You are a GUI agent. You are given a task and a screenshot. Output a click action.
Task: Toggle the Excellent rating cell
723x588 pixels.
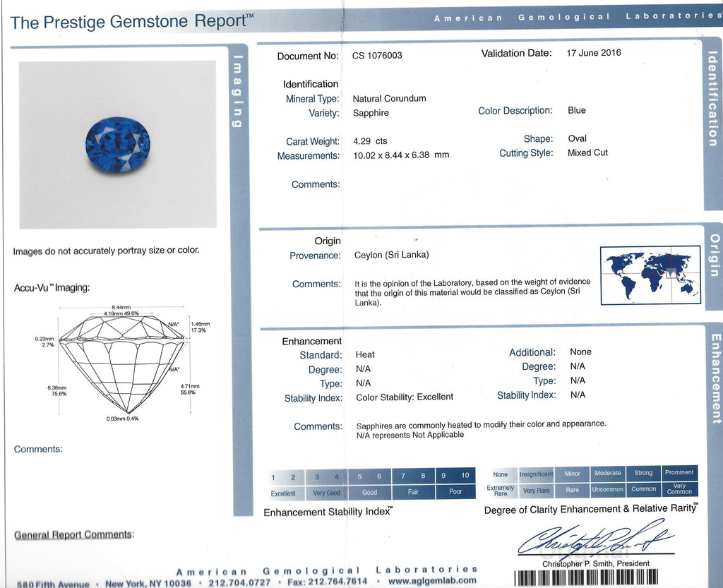click(x=283, y=493)
